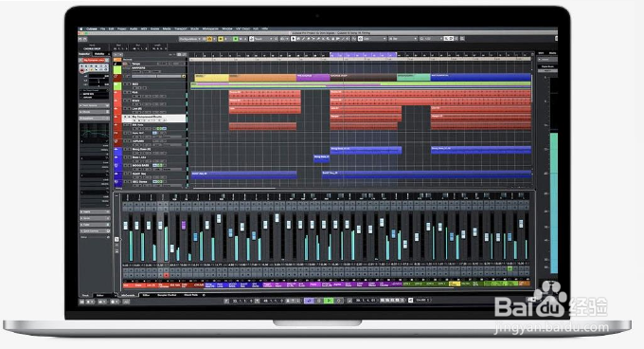The width and height of the screenshot is (644, 349).
Task: Open the Transport menu
Action: (x=180, y=28)
